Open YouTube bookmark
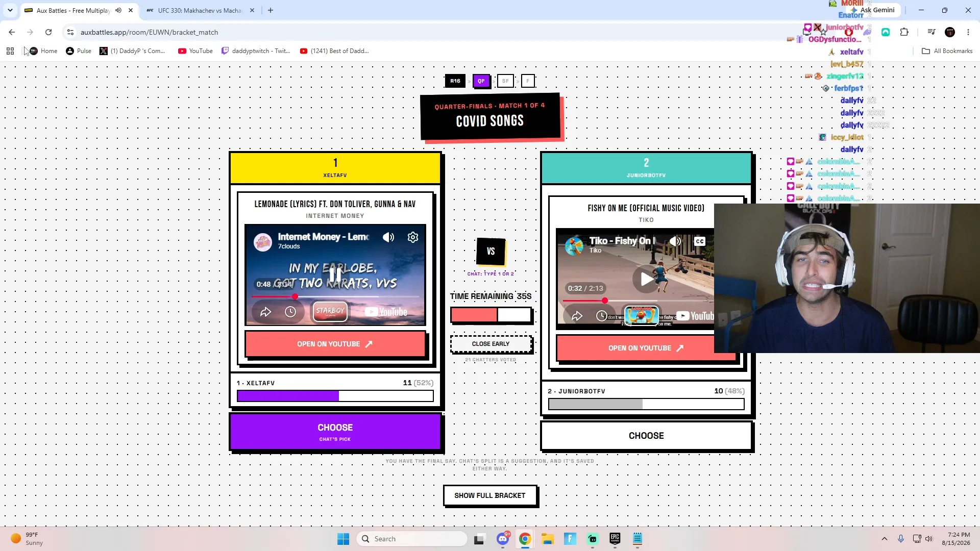The image size is (980, 551). pyautogui.click(x=195, y=51)
